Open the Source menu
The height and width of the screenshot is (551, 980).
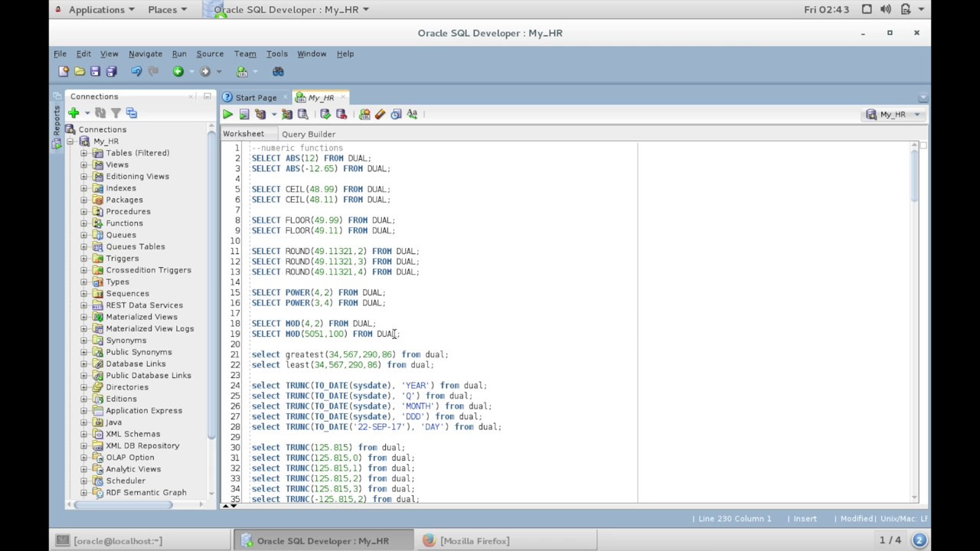pos(210,54)
